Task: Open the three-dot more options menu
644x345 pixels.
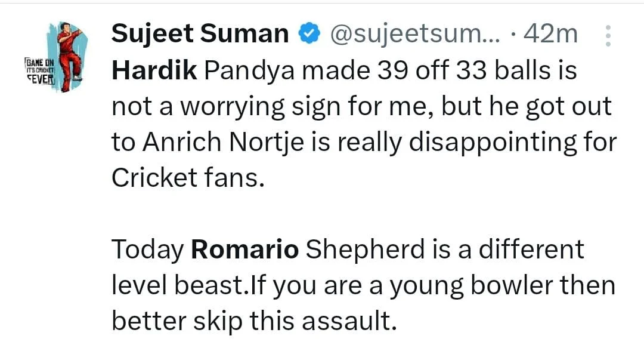Action: tap(608, 36)
